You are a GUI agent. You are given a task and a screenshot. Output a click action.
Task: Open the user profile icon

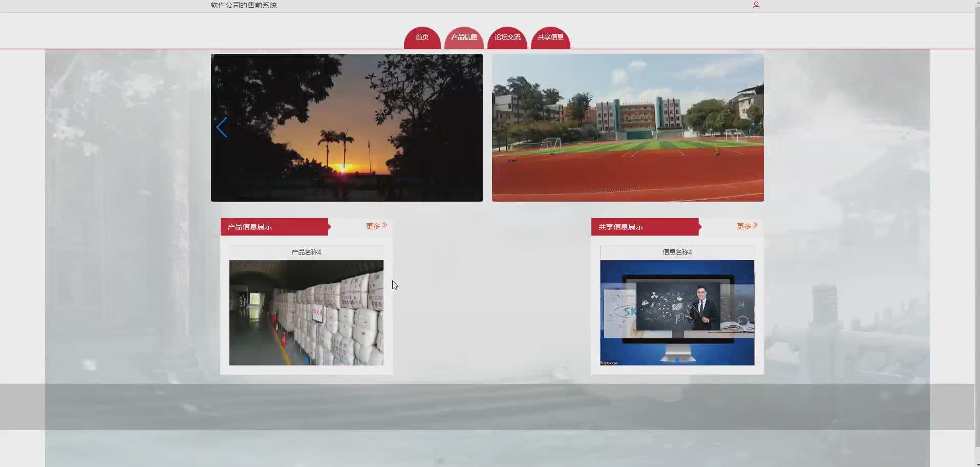[x=756, y=5]
